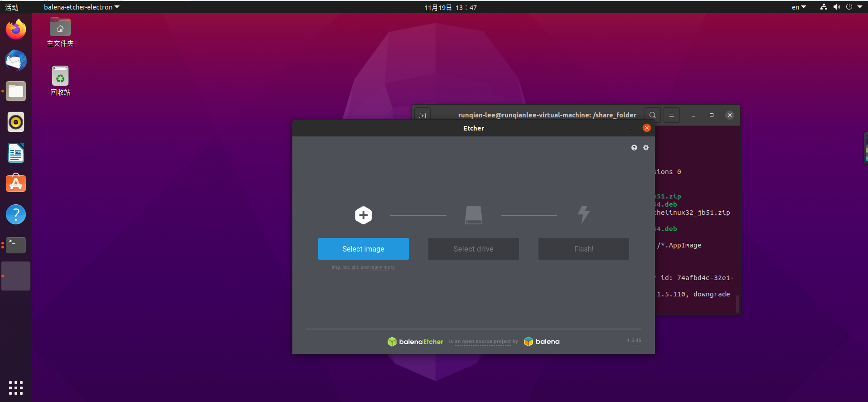Click the plus hexagon image icon

point(363,215)
